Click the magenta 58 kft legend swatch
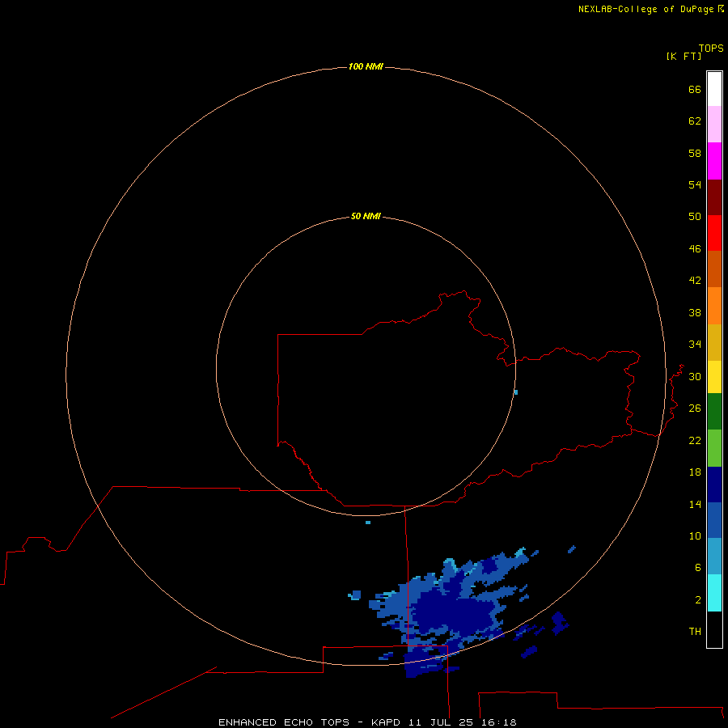 [x=714, y=160]
